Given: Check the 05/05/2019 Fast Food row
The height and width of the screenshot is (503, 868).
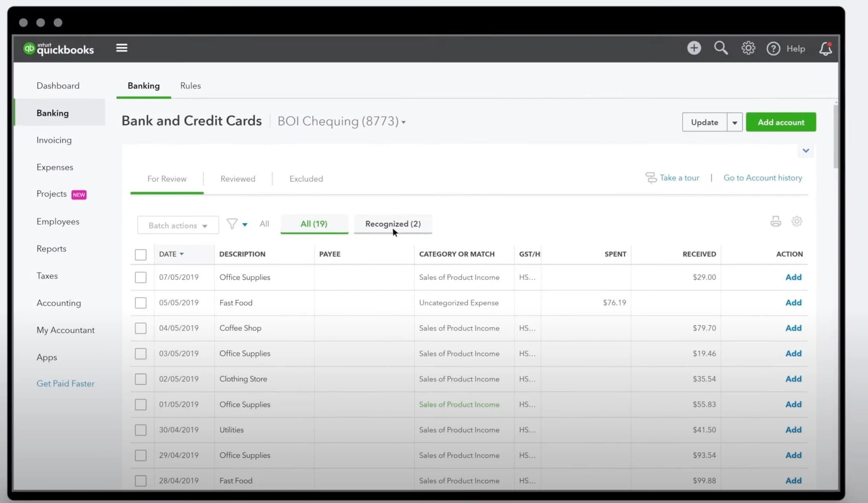Looking at the screenshot, I should click(x=141, y=303).
